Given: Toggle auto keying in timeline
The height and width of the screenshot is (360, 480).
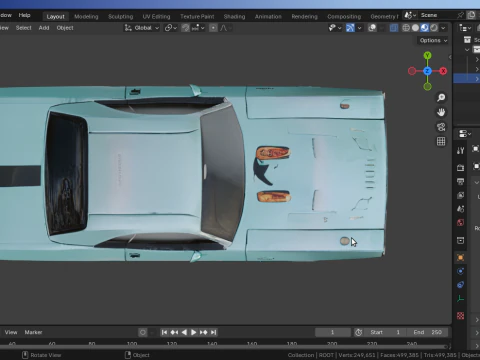Looking at the screenshot, I should [143, 332].
